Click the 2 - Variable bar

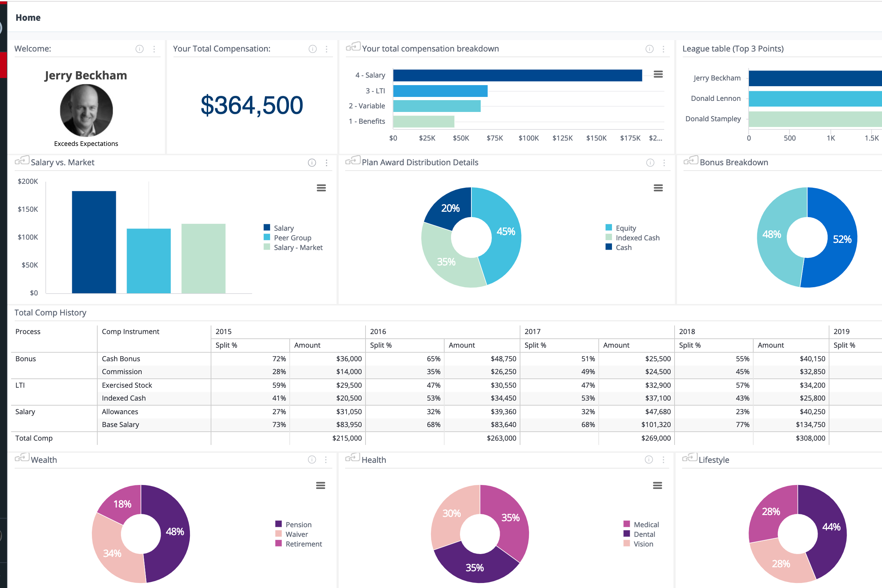[437, 106]
